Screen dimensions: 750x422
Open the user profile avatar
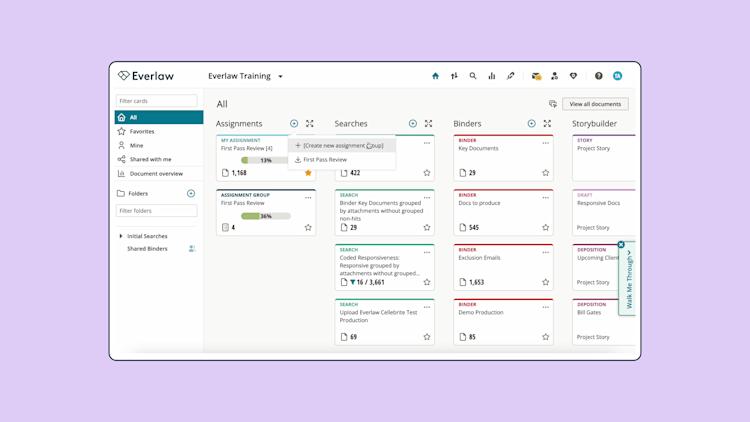coord(618,76)
